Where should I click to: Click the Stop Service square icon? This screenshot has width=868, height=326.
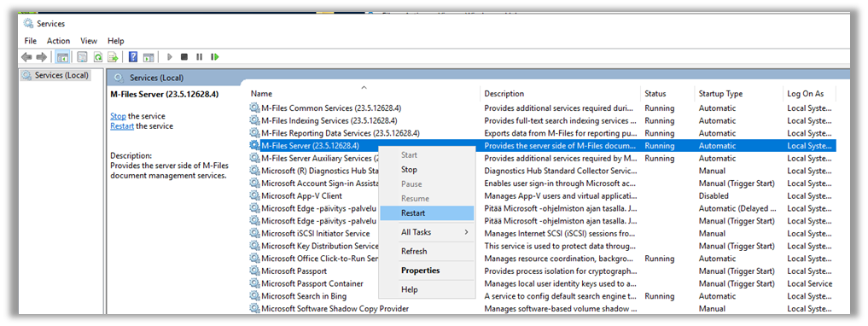(x=184, y=57)
